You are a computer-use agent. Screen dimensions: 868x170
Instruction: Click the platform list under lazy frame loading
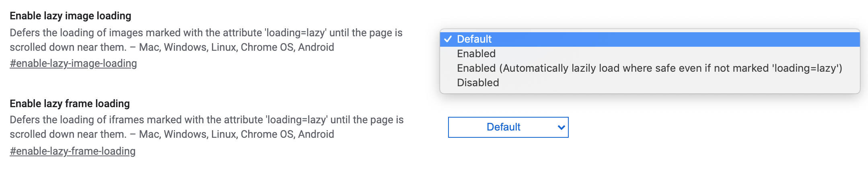point(237,134)
